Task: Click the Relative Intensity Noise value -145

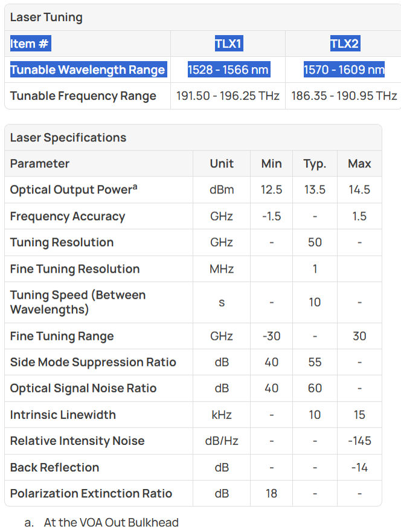Action: [x=359, y=441]
